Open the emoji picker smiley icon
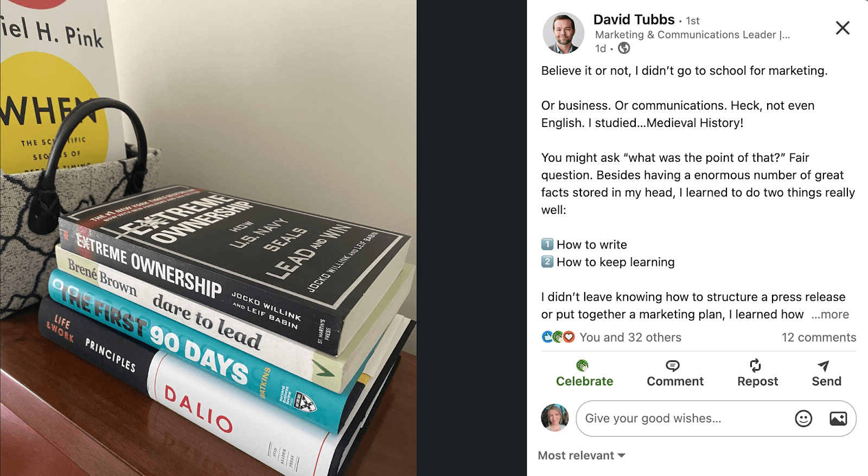The image size is (868, 476). point(803,418)
